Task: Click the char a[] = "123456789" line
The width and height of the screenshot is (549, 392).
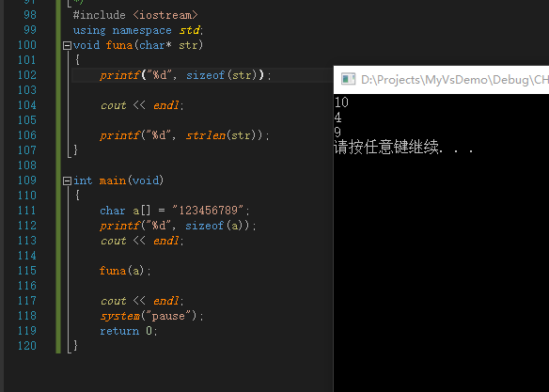Action: (x=175, y=211)
